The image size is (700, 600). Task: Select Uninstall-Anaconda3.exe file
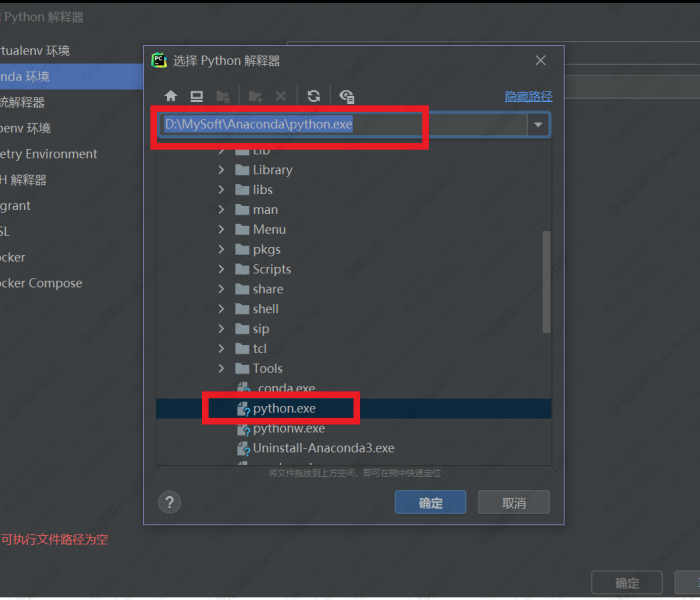pyautogui.click(x=354, y=448)
